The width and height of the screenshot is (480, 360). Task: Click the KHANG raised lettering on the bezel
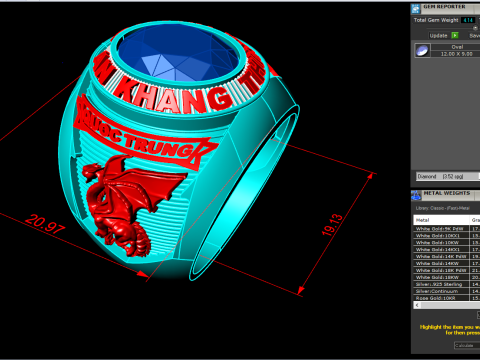(175, 98)
